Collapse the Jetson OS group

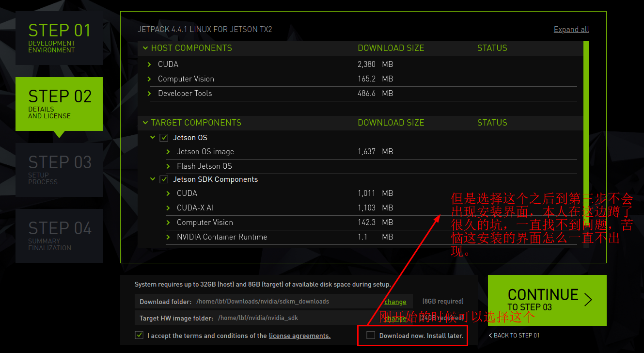click(x=153, y=138)
